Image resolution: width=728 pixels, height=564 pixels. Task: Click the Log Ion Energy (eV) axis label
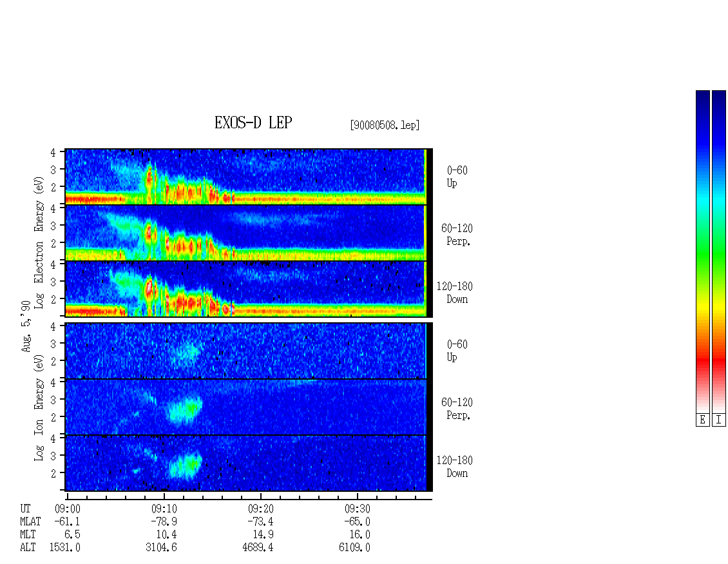pyautogui.click(x=39, y=408)
